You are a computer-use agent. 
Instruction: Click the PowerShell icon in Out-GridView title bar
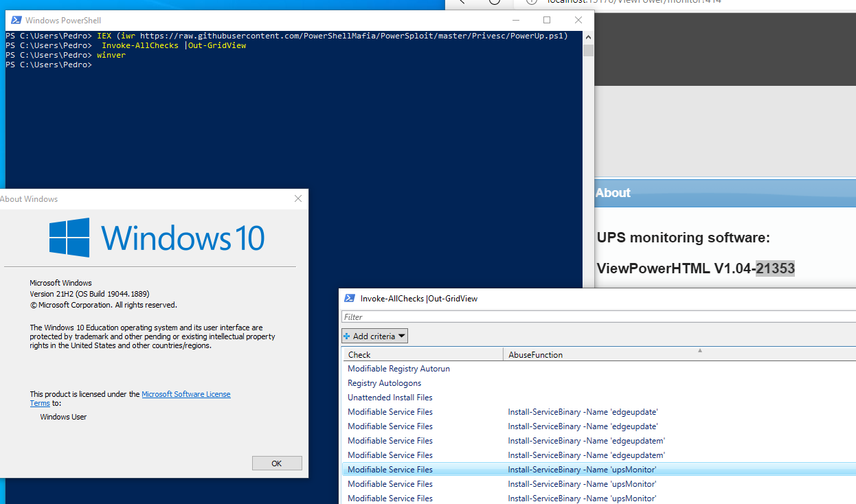[x=350, y=298]
